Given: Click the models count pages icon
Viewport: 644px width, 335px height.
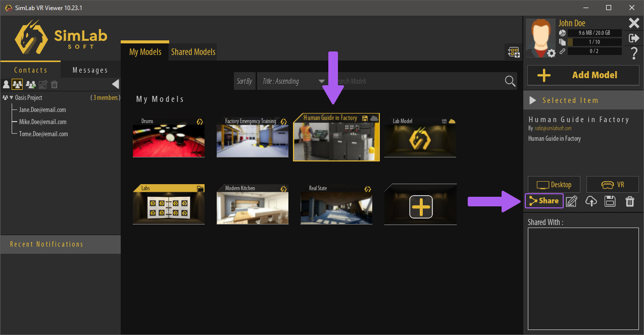Looking at the screenshot, I should pyautogui.click(x=562, y=42).
